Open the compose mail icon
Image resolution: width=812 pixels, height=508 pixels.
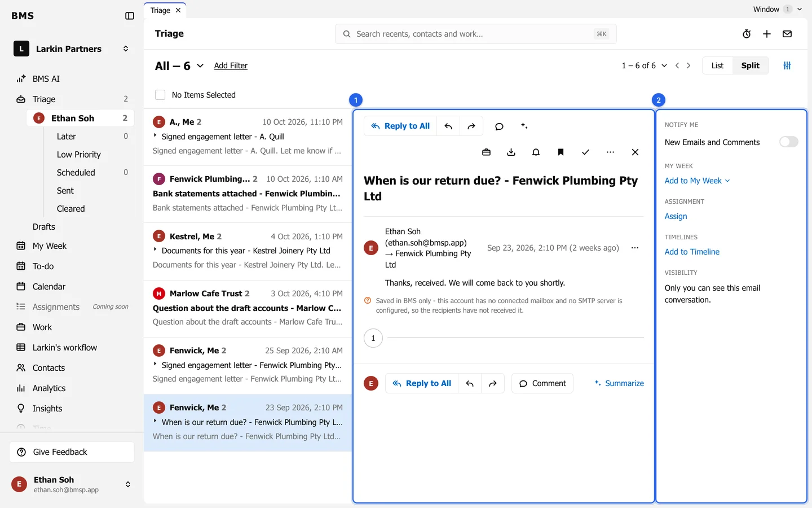click(787, 34)
